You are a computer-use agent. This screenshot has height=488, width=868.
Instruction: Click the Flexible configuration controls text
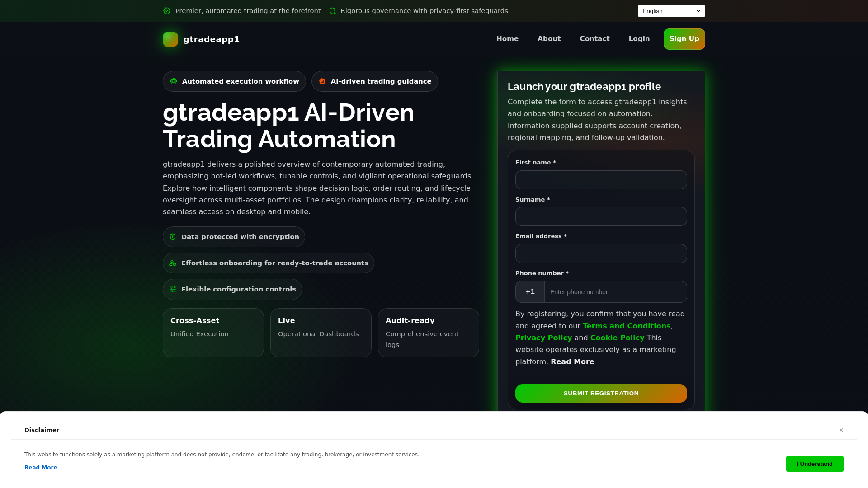pos(239,289)
